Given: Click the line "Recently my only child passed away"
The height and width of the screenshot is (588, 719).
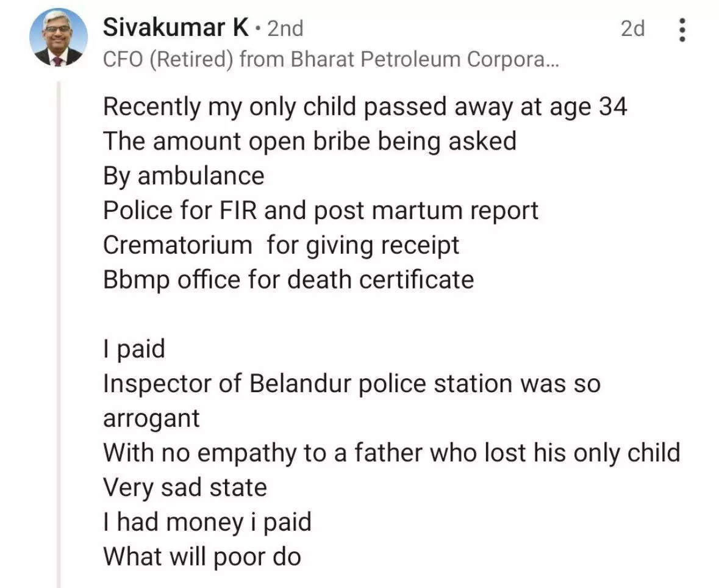Looking at the screenshot, I should (x=365, y=107).
